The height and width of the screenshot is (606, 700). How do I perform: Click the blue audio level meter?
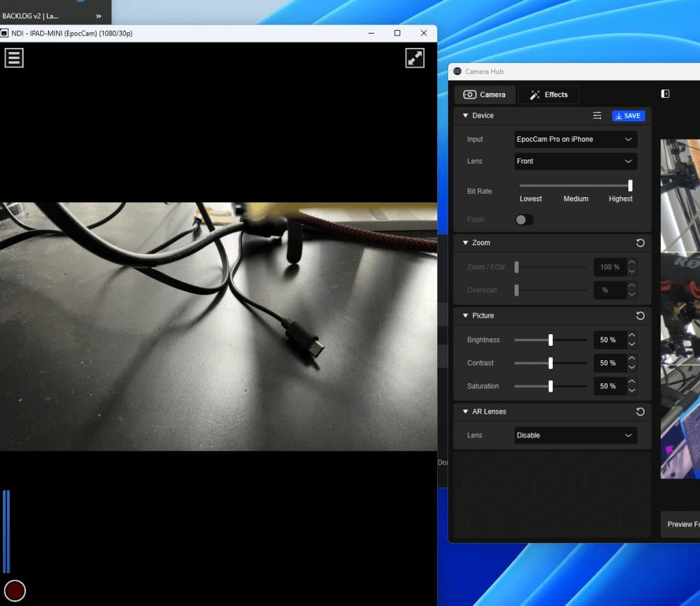6,532
